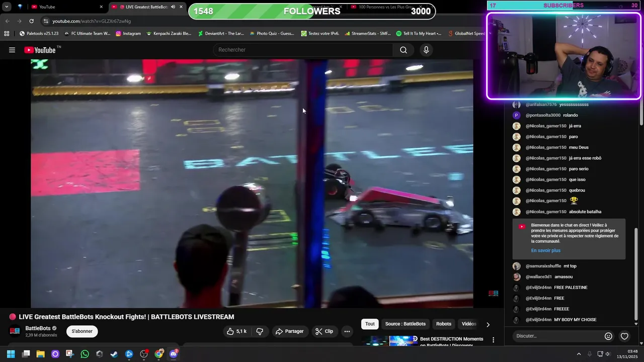Click chat message 'MY BODY MY CHOISE'
This screenshot has height=362, width=644.
(x=575, y=320)
